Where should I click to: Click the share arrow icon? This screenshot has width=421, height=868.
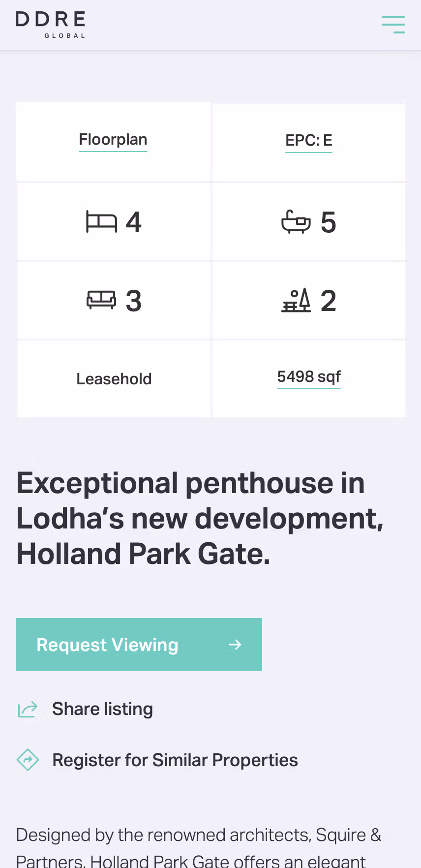click(28, 710)
